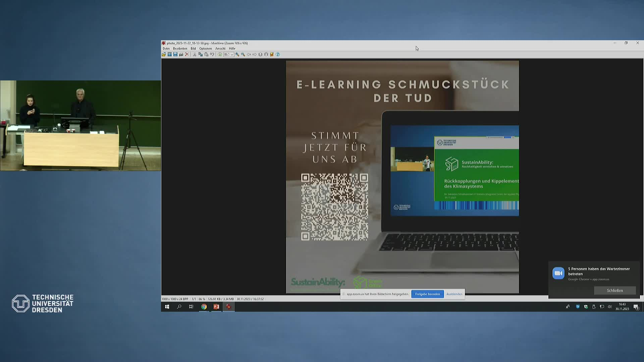
Task: Go to previous image with the left arrow
Action: 249,54
